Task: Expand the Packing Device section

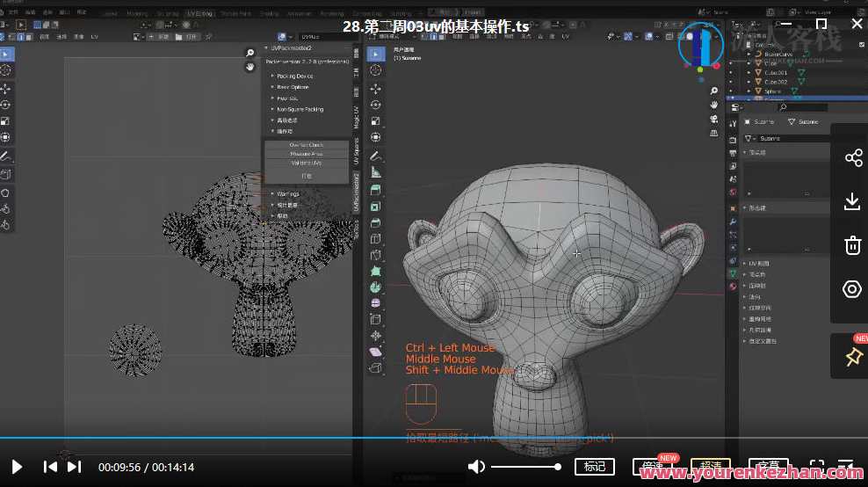Action: (294, 76)
